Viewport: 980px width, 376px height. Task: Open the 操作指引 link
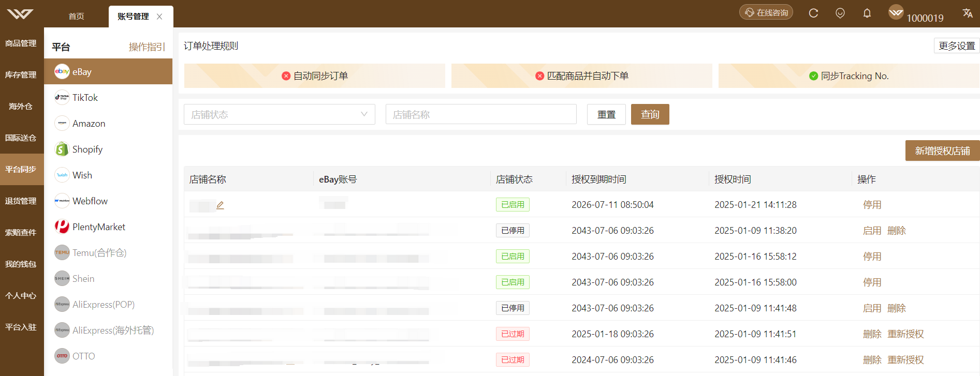(x=147, y=47)
